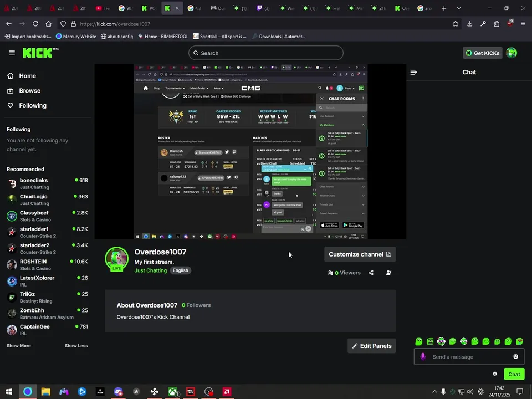Click the Get KICKs button
This screenshot has height=399, width=532.
click(483, 53)
